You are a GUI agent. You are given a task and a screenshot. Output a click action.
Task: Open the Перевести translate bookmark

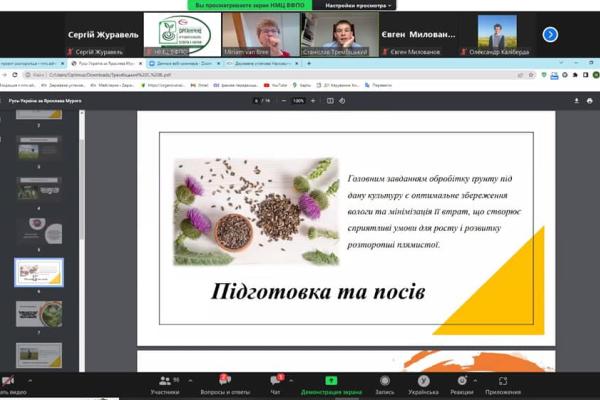coord(378,85)
